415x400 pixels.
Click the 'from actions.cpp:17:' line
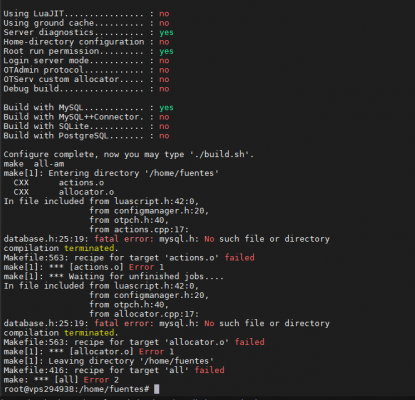coord(139,230)
